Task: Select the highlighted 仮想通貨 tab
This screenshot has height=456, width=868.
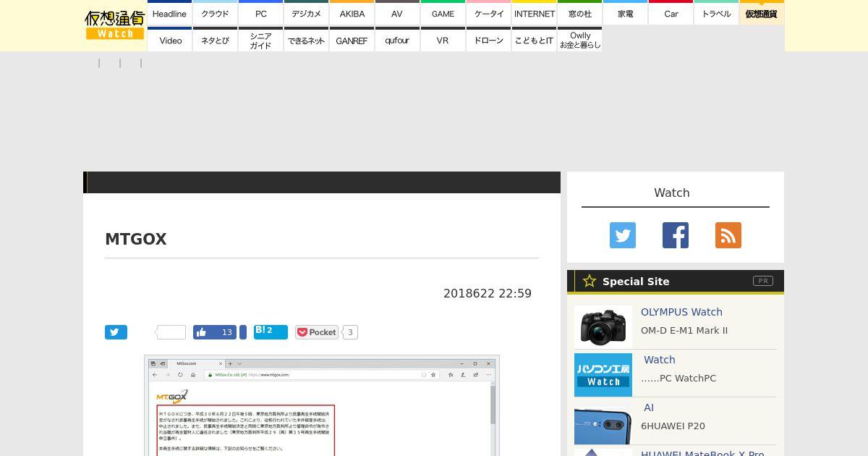Action: click(x=762, y=12)
